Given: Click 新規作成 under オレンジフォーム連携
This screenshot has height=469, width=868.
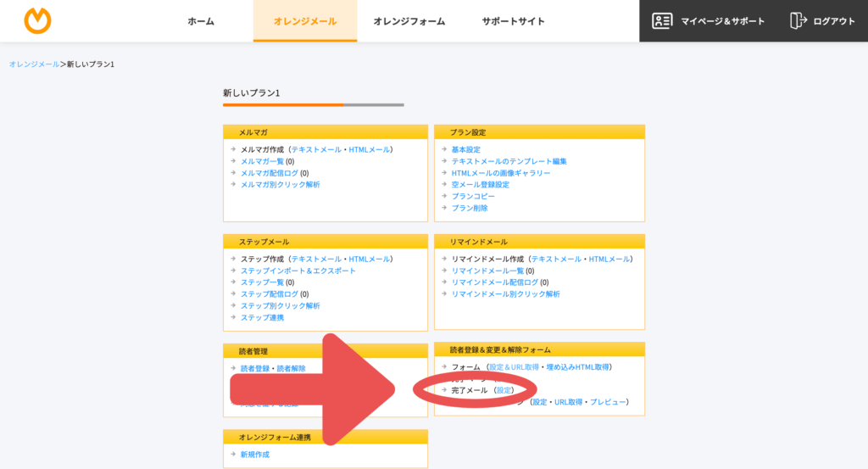Looking at the screenshot, I should tap(254, 455).
